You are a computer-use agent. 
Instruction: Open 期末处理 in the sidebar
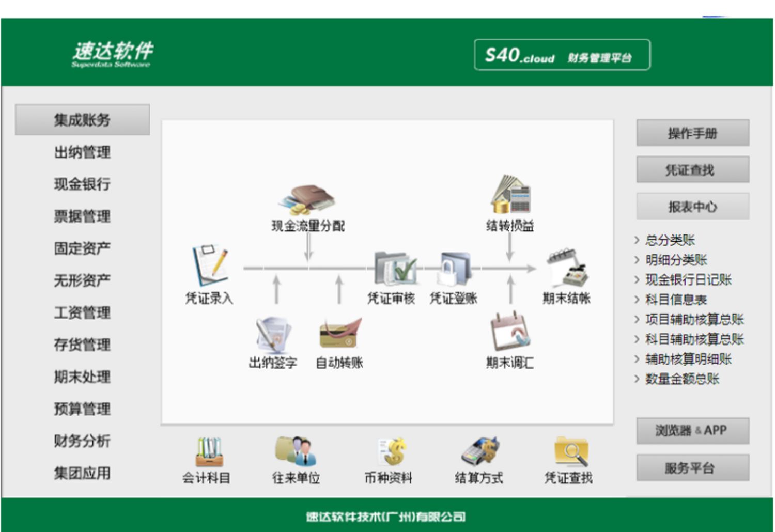[82, 377]
